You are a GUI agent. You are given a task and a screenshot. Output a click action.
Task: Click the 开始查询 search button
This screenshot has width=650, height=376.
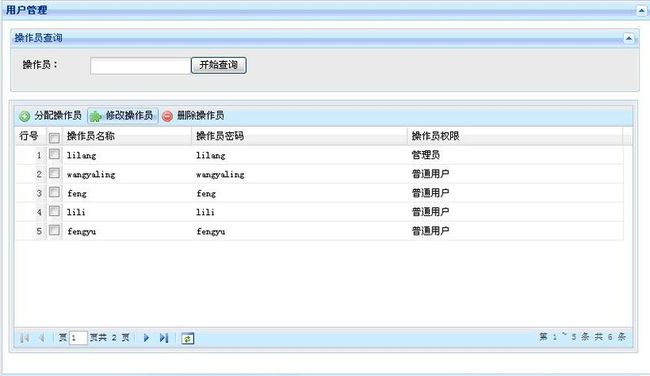click(218, 65)
